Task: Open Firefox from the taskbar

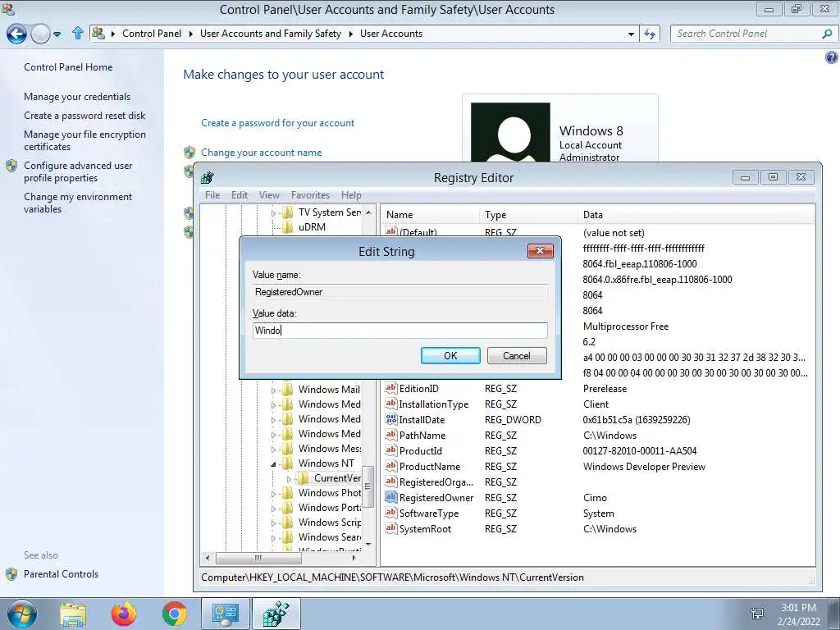Action: click(x=124, y=614)
